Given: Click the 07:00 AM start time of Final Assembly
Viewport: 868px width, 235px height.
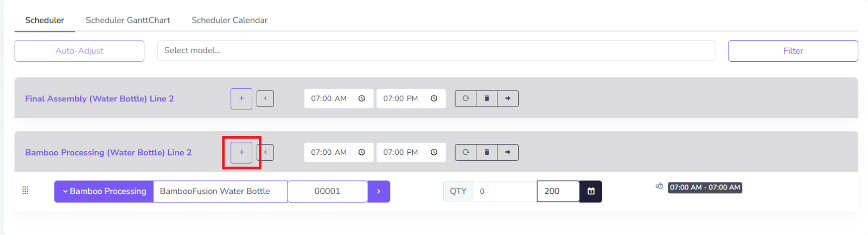Looking at the screenshot, I should tap(329, 99).
